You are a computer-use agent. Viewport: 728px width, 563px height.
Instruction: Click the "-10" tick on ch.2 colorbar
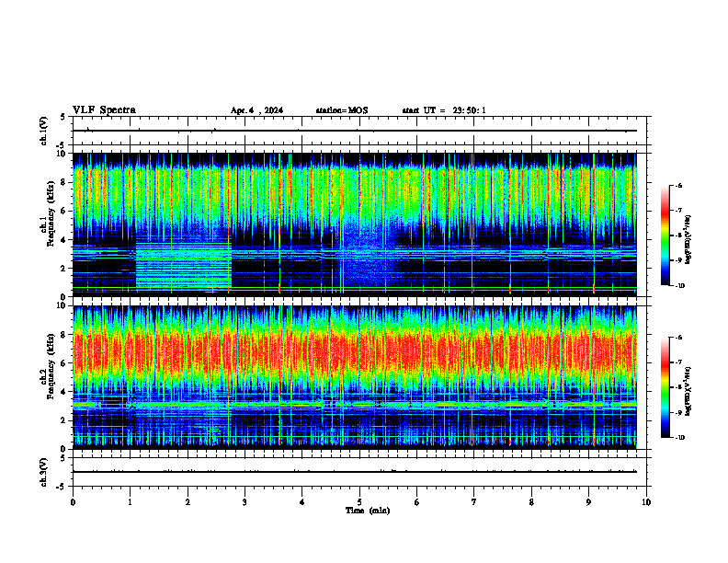click(x=679, y=438)
